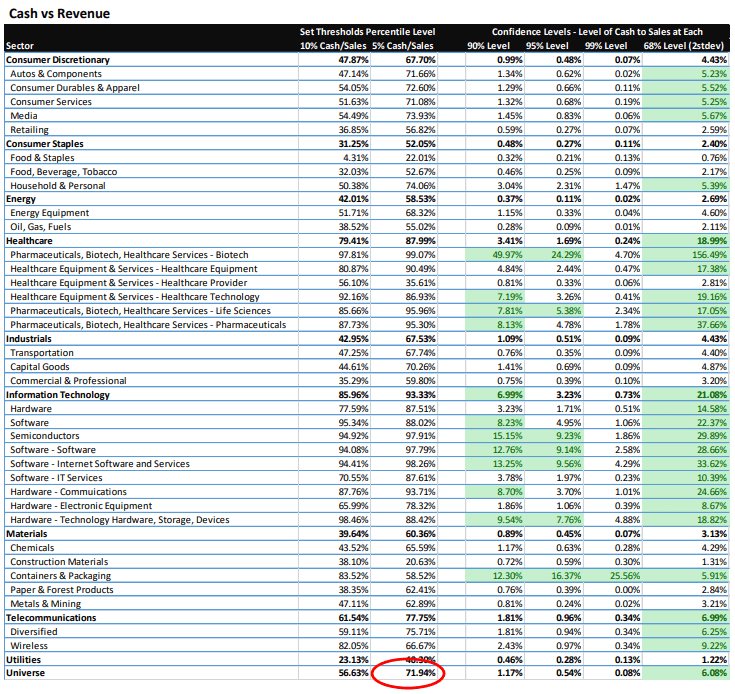Click the 'Utilities' sector label
735x694 pixels.
click(x=23, y=660)
